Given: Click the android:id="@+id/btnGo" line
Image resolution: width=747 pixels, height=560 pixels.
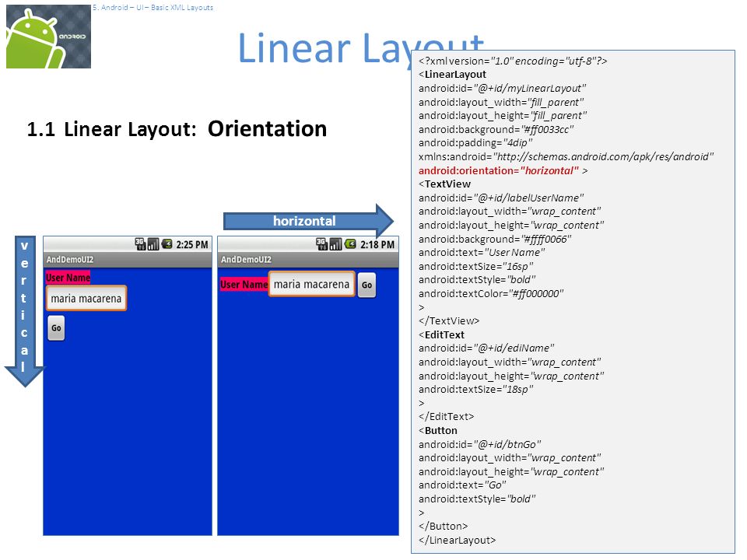Looking at the screenshot, I should point(480,444).
